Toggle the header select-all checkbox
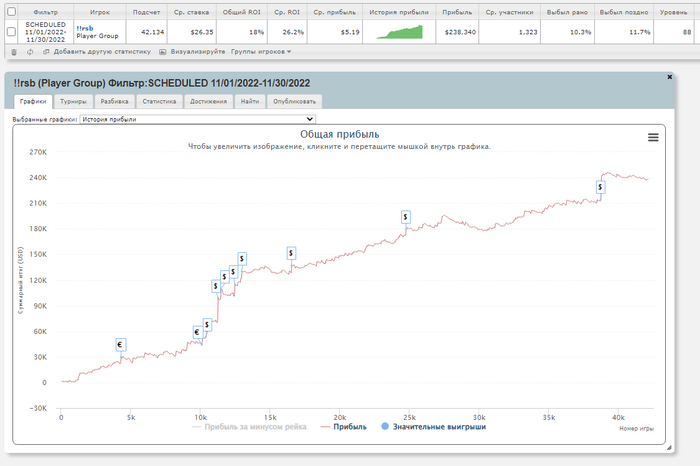 pos(12,12)
